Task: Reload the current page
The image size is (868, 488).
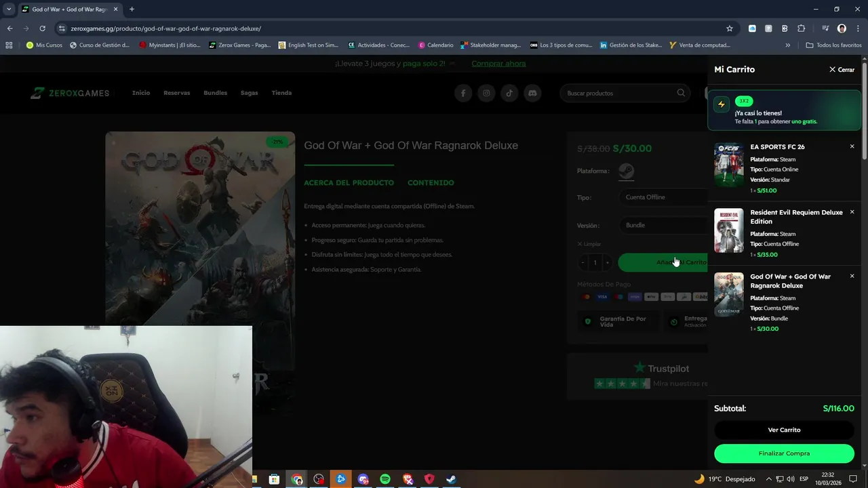Action: pyautogui.click(x=42, y=28)
